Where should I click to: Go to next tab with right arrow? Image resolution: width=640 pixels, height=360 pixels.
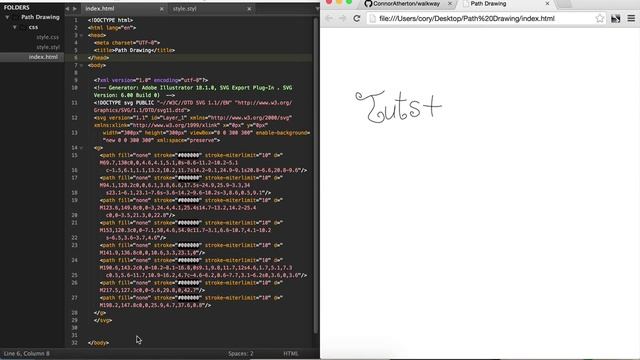75,9
